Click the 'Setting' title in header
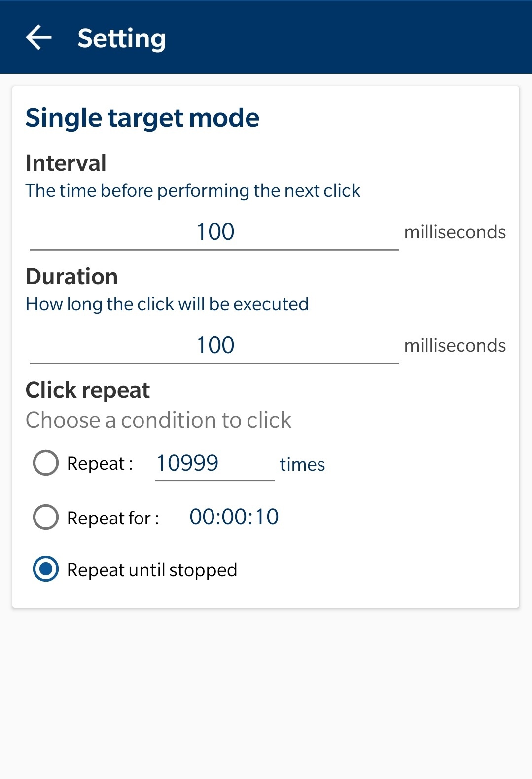 tap(121, 38)
